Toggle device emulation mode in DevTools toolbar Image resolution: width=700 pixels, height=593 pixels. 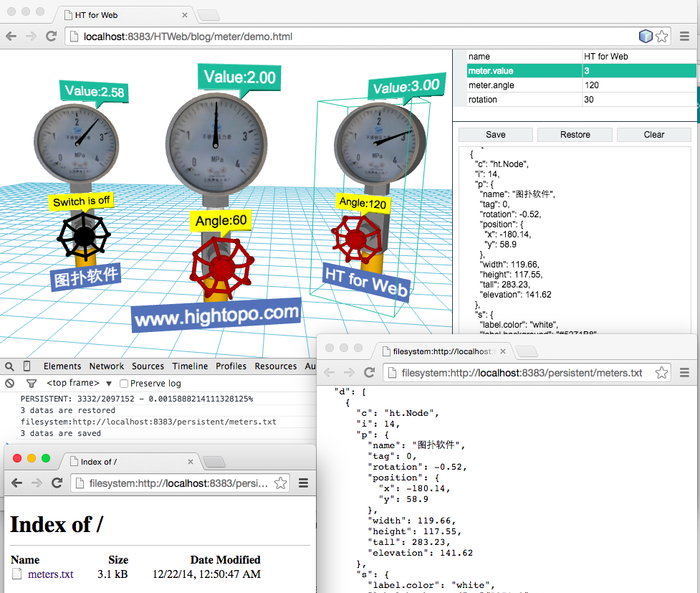click(x=26, y=366)
